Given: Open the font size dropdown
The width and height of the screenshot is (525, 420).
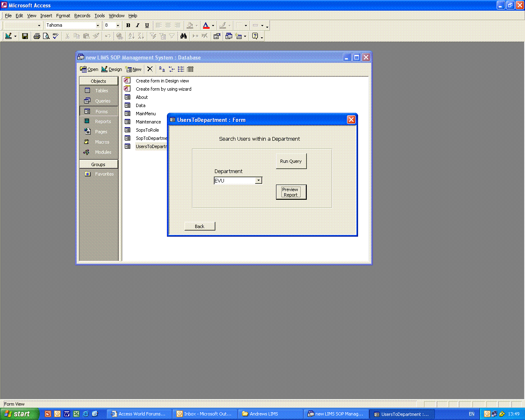Looking at the screenshot, I should [118, 25].
